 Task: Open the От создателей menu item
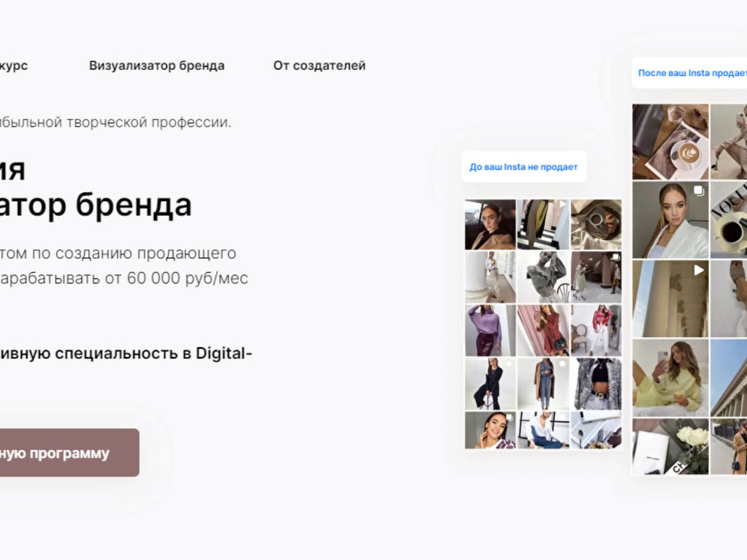[x=320, y=66]
